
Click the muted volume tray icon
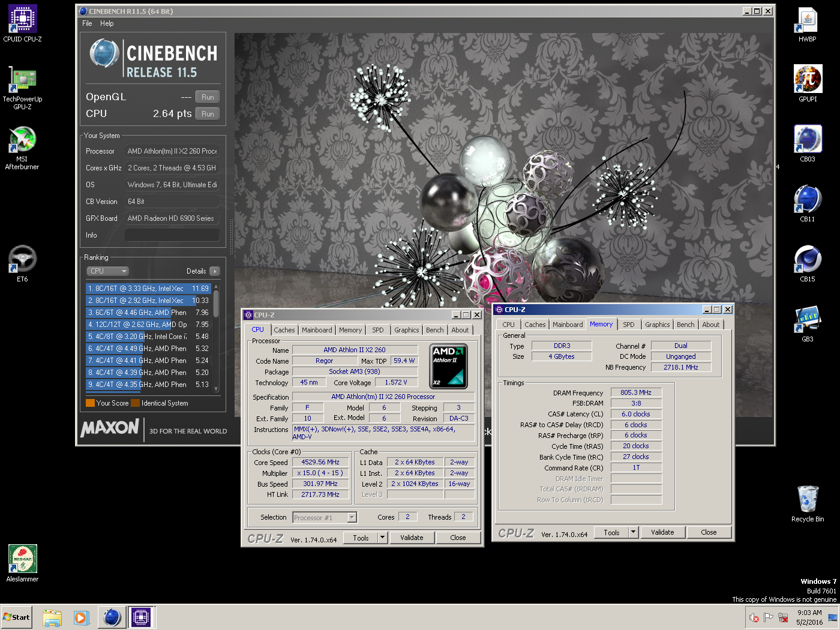(x=754, y=617)
